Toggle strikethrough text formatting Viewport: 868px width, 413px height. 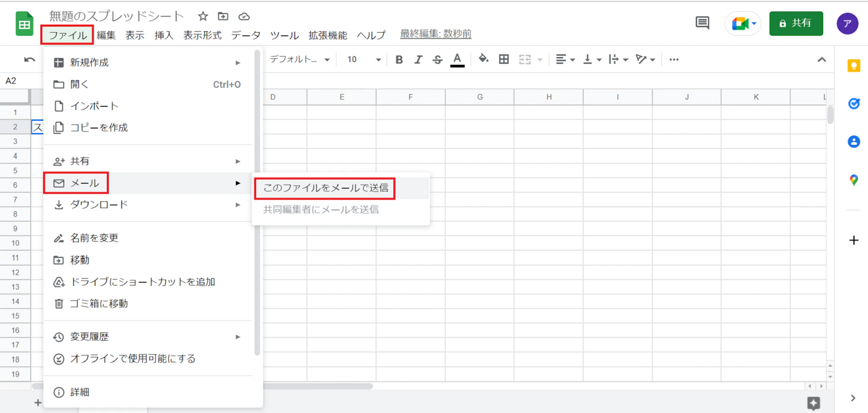pyautogui.click(x=437, y=59)
